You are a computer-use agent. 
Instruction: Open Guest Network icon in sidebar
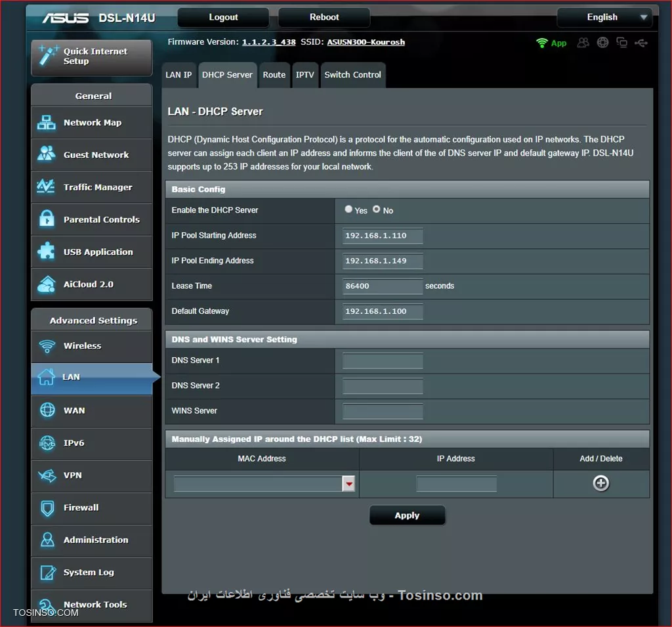pyautogui.click(x=47, y=154)
